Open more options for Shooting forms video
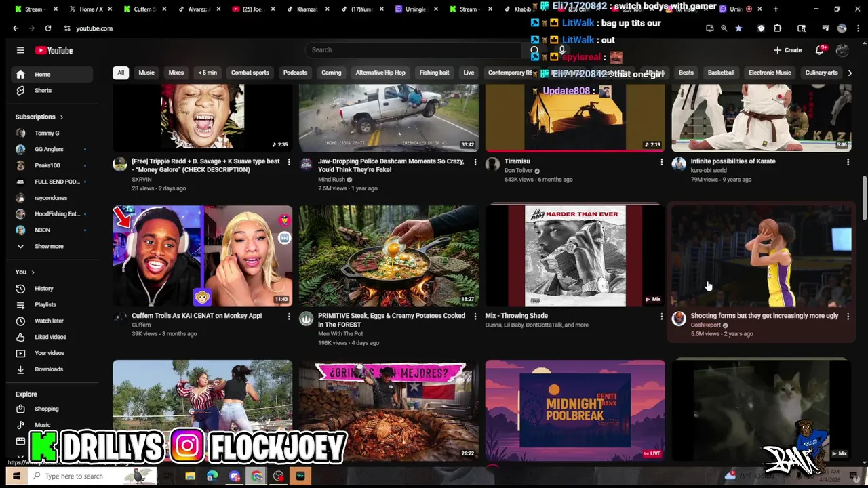This screenshot has height=488, width=868. pyautogui.click(x=848, y=317)
